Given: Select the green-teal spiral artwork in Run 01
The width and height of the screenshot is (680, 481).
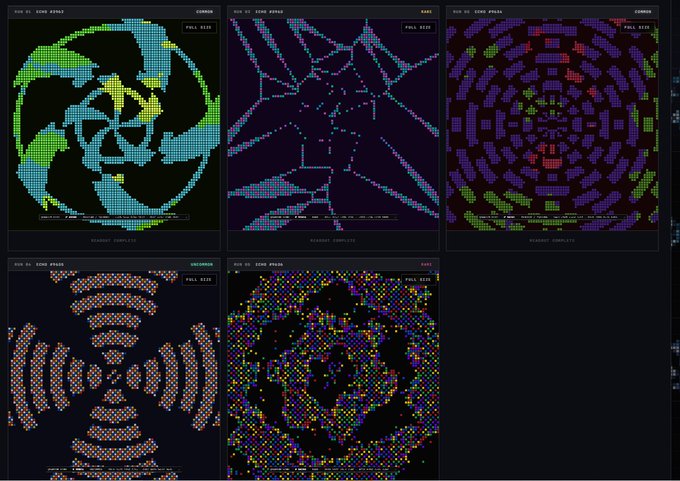Looking at the screenshot, I should 114,124.
